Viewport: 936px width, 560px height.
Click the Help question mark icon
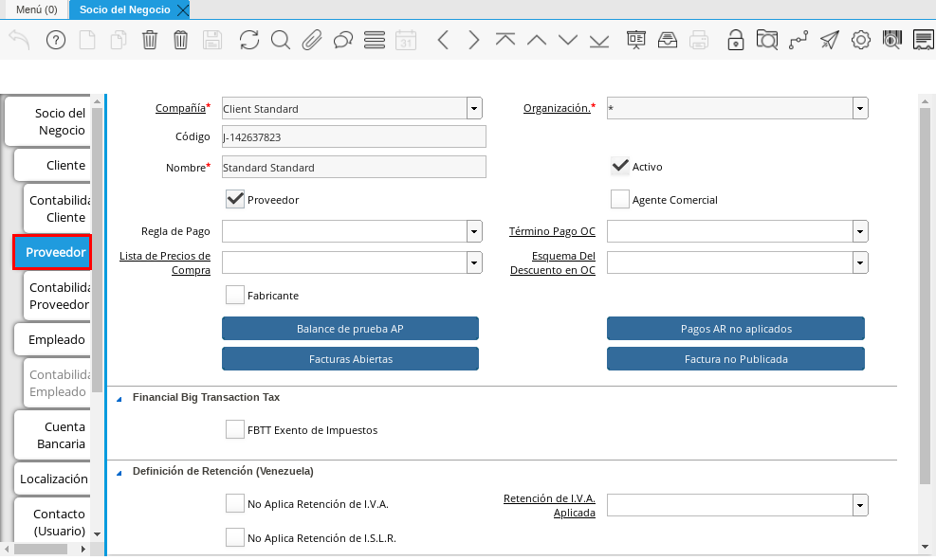click(56, 40)
